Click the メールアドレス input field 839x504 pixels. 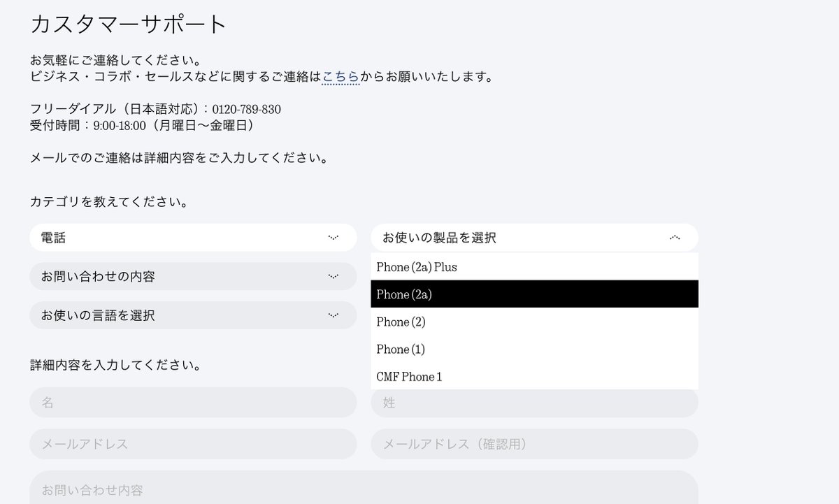pos(193,444)
